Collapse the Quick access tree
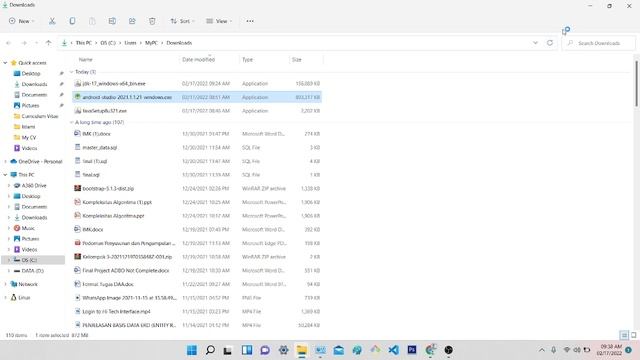 point(5,63)
